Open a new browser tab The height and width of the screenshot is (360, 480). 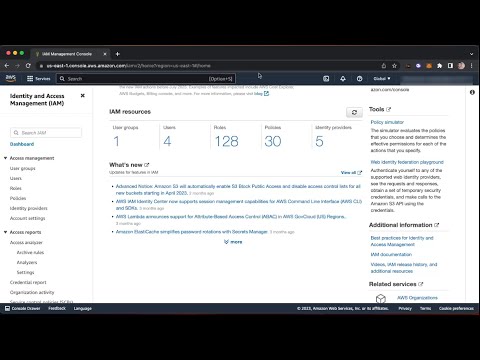pos(117,54)
